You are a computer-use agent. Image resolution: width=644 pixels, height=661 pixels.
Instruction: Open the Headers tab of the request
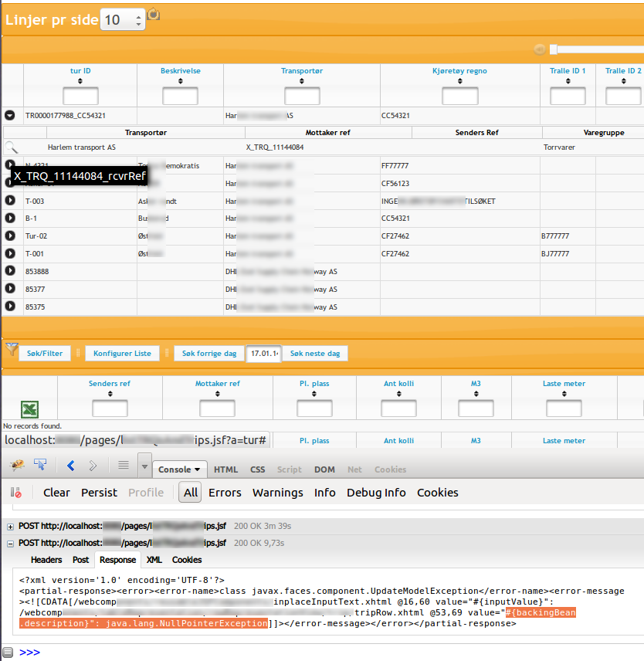[x=46, y=560]
